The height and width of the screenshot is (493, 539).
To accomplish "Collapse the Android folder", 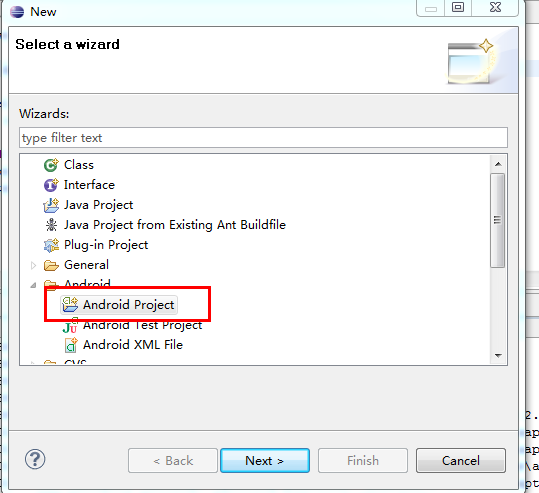I will 33,285.
